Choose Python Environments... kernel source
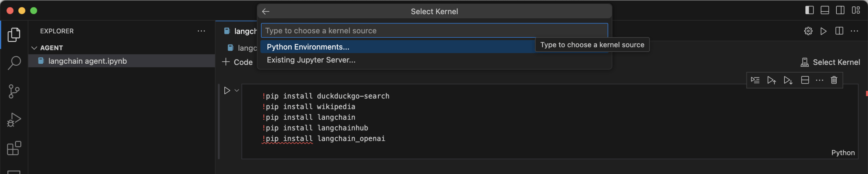Viewport: 868px width, 174px height. coord(308,47)
